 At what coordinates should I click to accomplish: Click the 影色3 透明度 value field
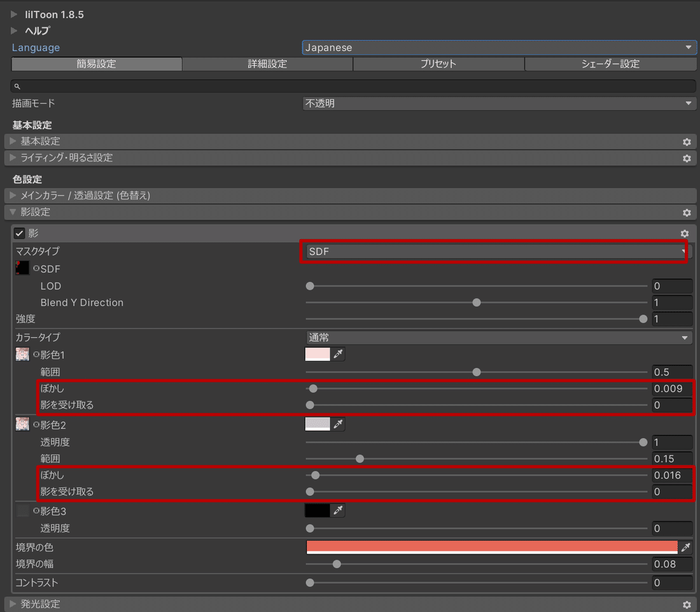point(672,529)
